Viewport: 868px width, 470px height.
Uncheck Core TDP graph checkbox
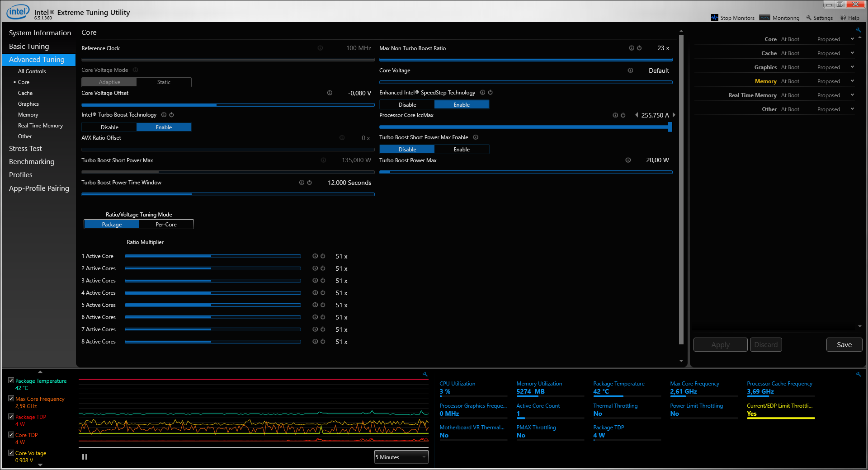click(x=11, y=435)
